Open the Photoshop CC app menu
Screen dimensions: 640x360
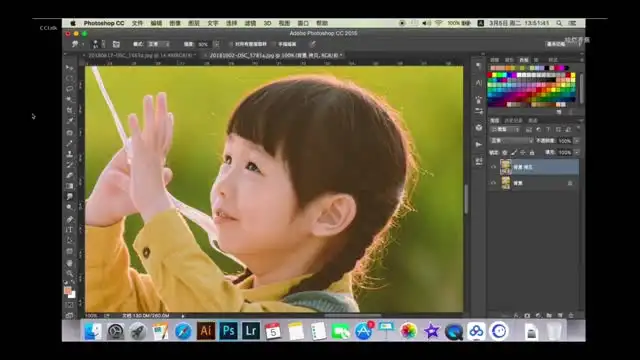104,23
